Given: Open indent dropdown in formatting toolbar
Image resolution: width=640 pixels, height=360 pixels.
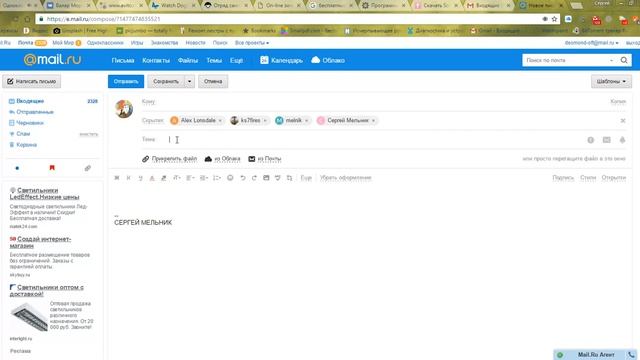Looking at the screenshot, I should [x=204, y=178].
